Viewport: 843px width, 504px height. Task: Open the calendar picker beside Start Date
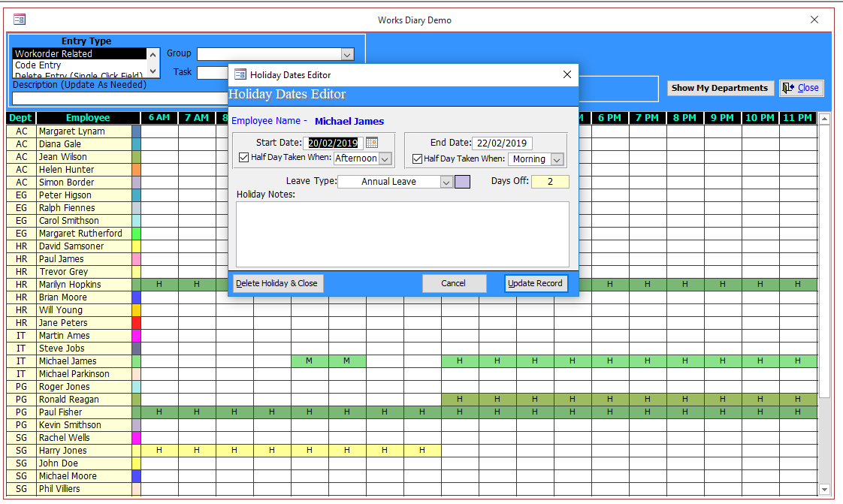(371, 143)
